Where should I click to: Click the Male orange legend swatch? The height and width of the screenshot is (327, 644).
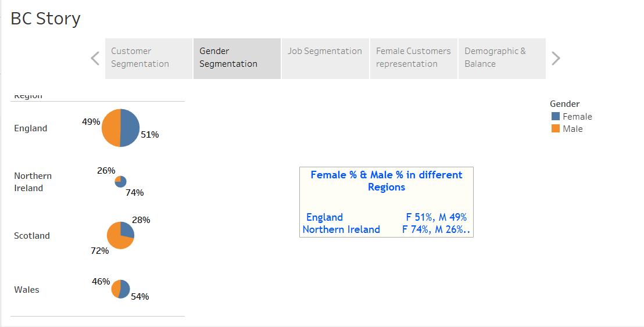[x=555, y=128]
